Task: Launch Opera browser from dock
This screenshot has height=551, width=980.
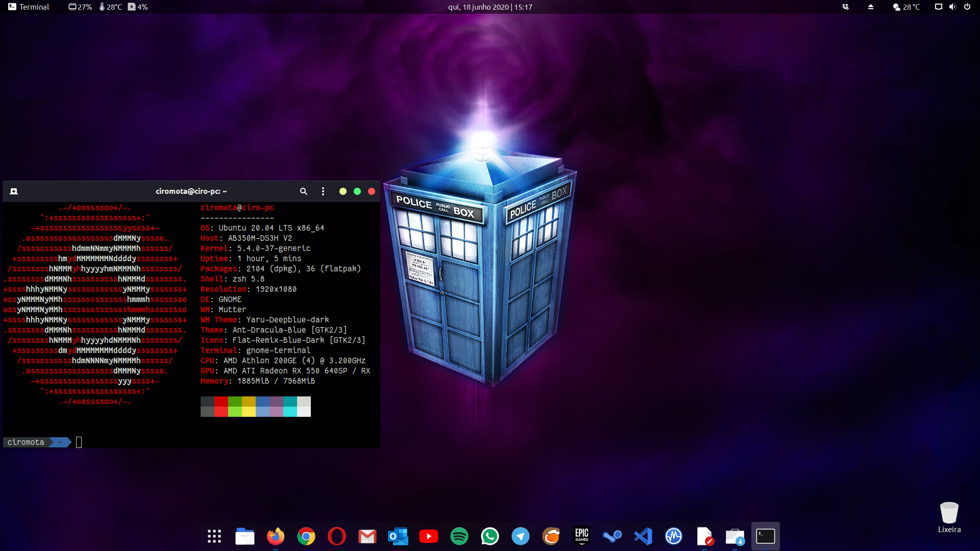Action: (x=336, y=536)
